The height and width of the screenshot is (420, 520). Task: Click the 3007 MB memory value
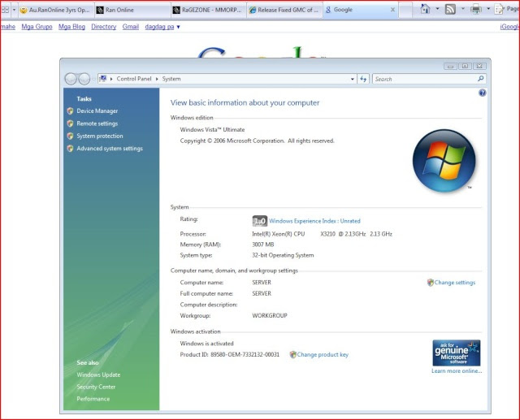263,245
